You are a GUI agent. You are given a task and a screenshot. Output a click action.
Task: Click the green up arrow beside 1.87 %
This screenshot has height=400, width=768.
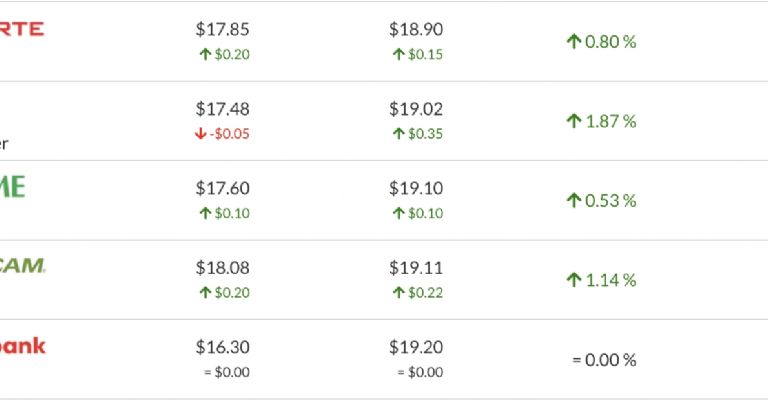coord(574,121)
